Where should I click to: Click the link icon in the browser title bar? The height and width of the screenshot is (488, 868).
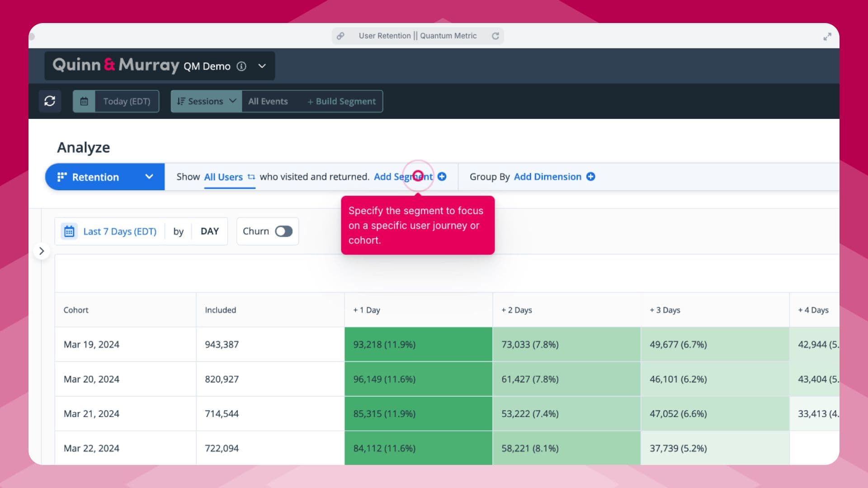pos(340,36)
